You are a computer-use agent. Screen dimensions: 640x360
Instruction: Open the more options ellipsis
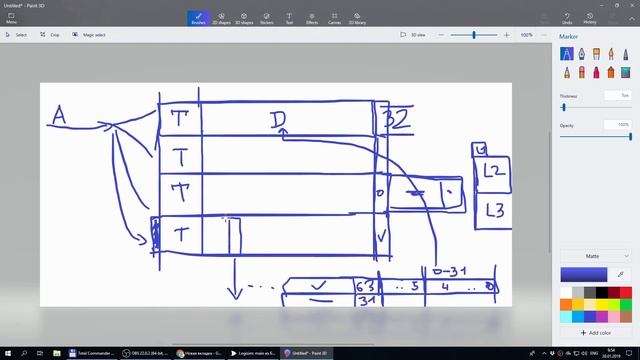(x=544, y=35)
